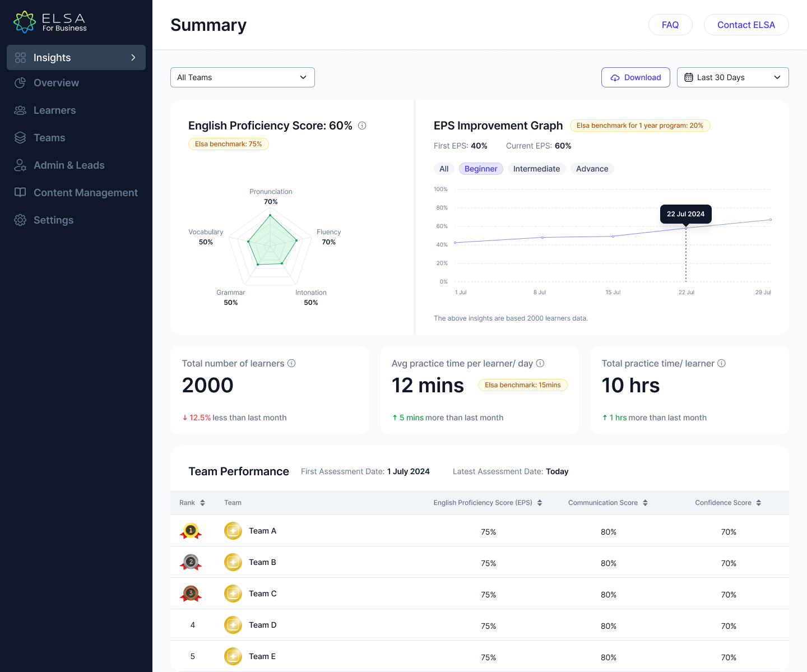807x672 pixels.
Task: Click info icon next to Total number of learners
Action: [291, 363]
